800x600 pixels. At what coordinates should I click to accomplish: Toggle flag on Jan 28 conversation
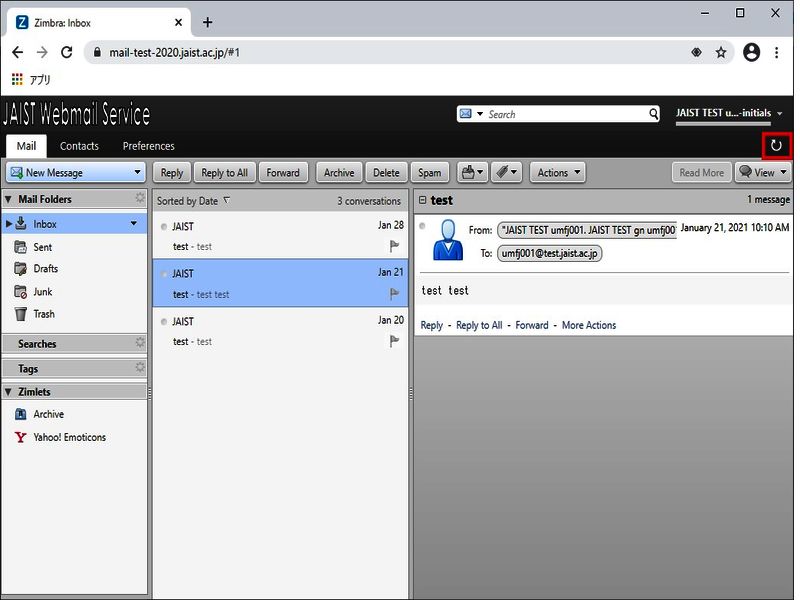pyautogui.click(x=394, y=246)
